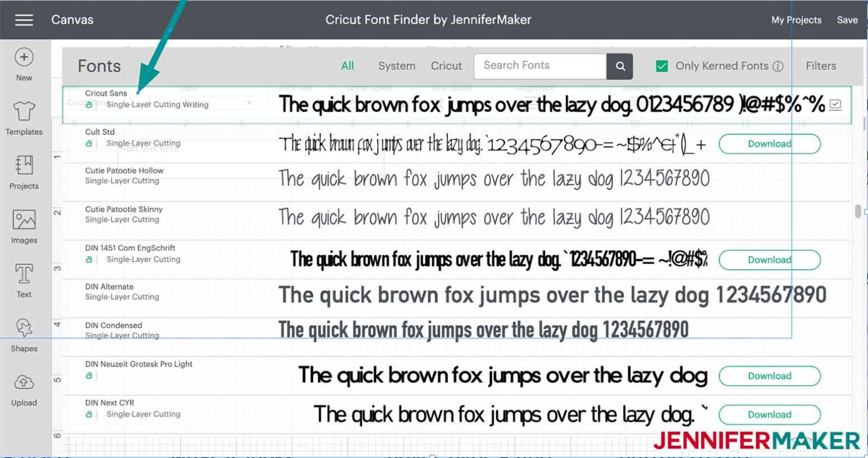
Task: Show All fonts tab
Action: (x=348, y=66)
